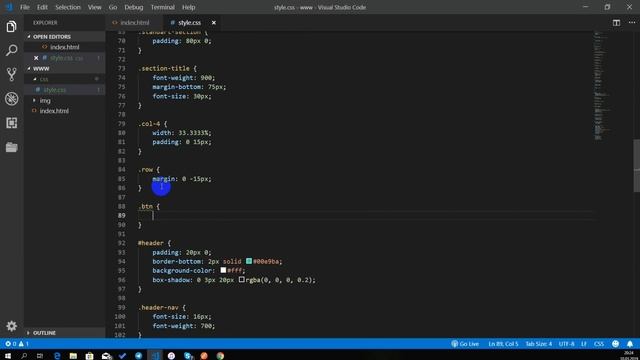Open the File menu
This screenshot has height=360, width=640.
(x=25, y=7)
